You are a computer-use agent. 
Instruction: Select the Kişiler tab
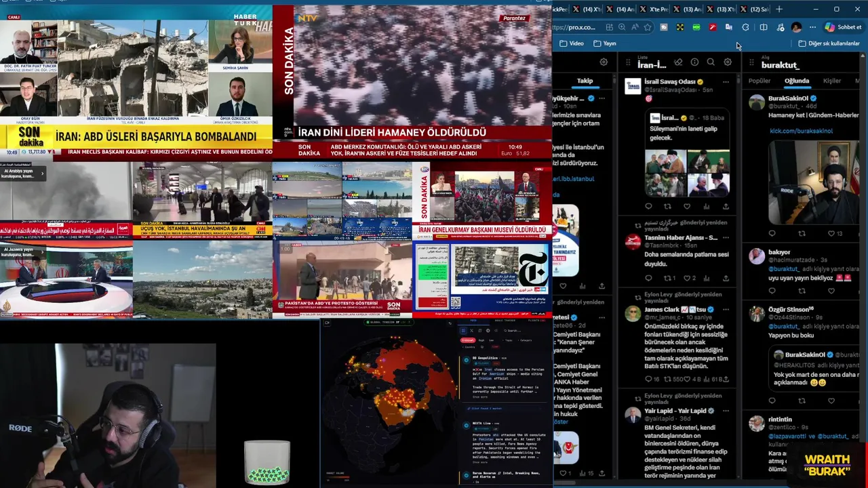pos(832,81)
